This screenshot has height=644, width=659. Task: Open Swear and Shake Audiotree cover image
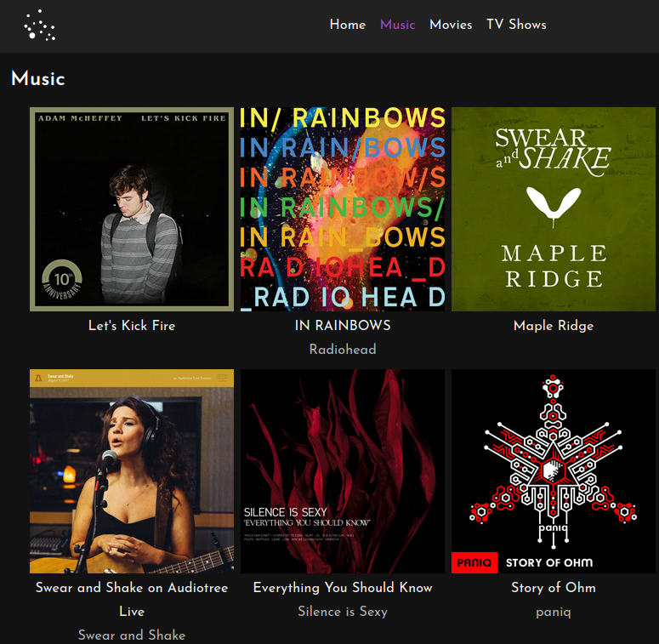132,471
